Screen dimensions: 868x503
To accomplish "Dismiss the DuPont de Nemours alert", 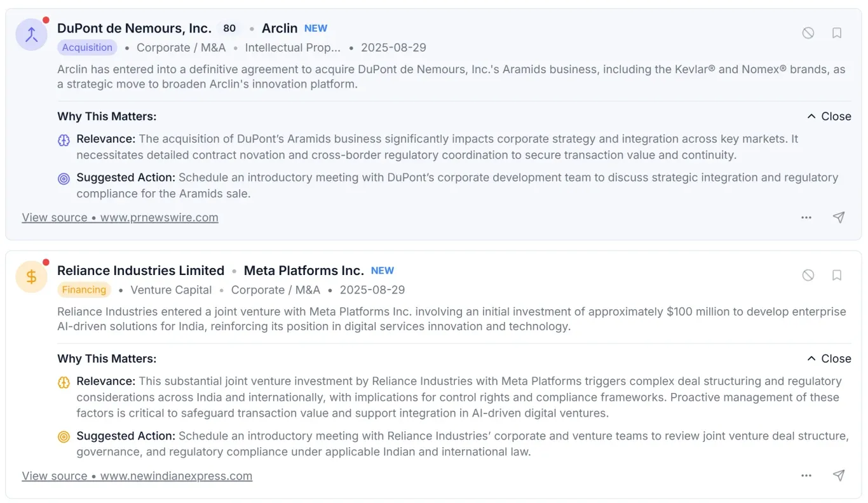I will click(808, 33).
